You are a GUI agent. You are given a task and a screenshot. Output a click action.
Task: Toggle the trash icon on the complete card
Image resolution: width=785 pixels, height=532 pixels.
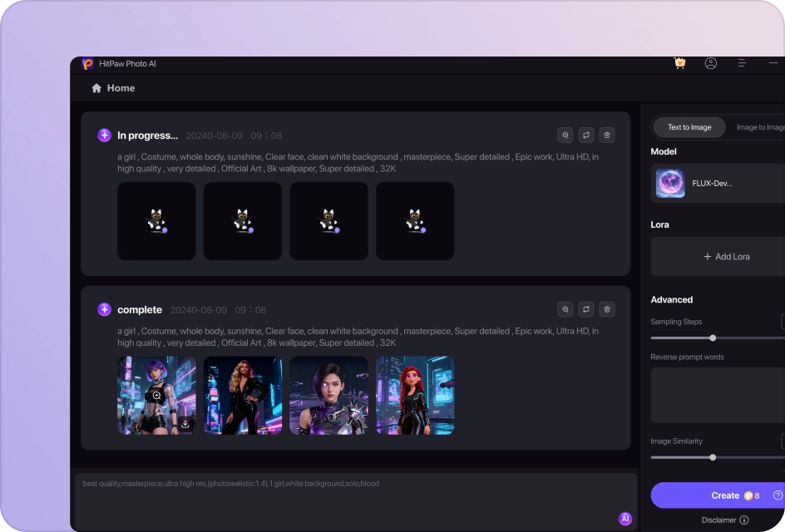click(607, 308)
